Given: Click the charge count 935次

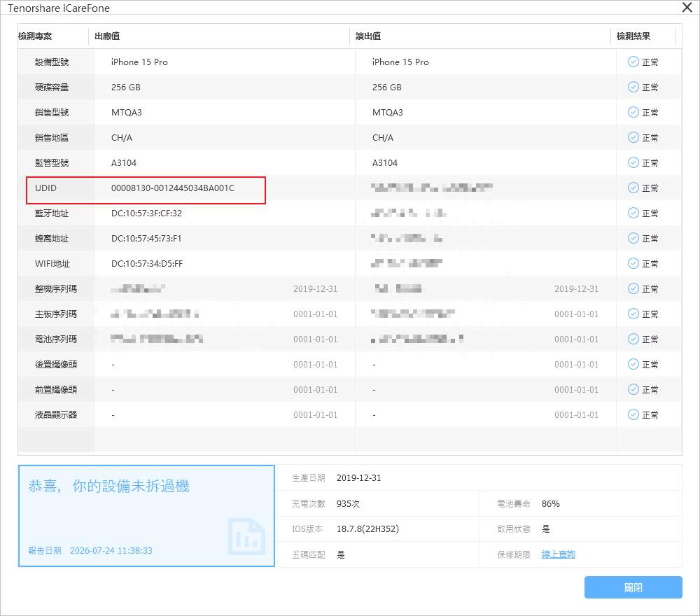Looking at the screenshot, I should pos(348,503).
